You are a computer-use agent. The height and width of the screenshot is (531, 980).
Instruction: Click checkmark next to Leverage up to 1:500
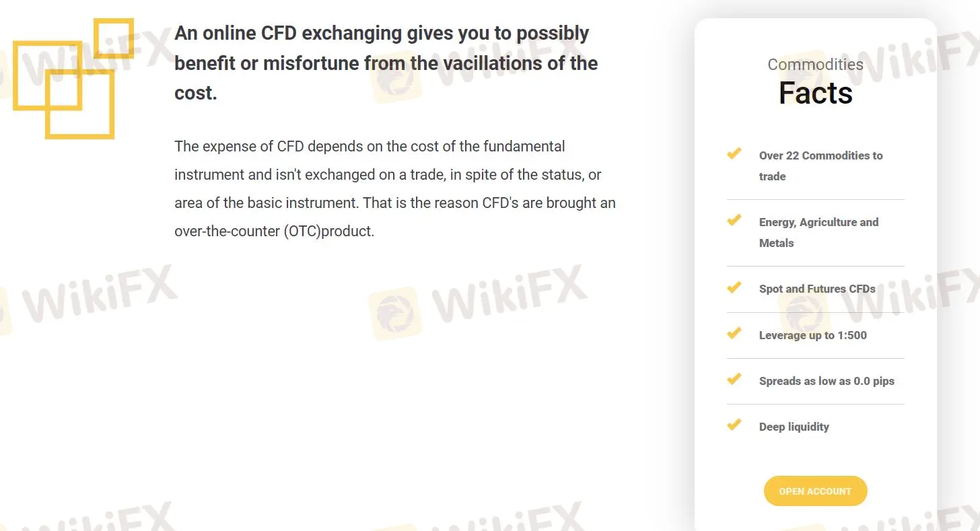734,334
